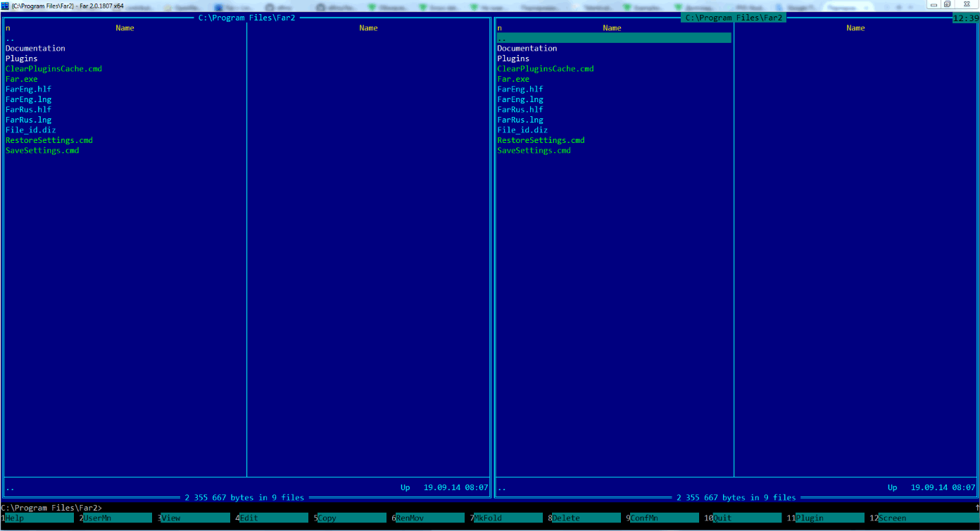Click highlighted '..' parent entry in right panel

click(614, 38)
